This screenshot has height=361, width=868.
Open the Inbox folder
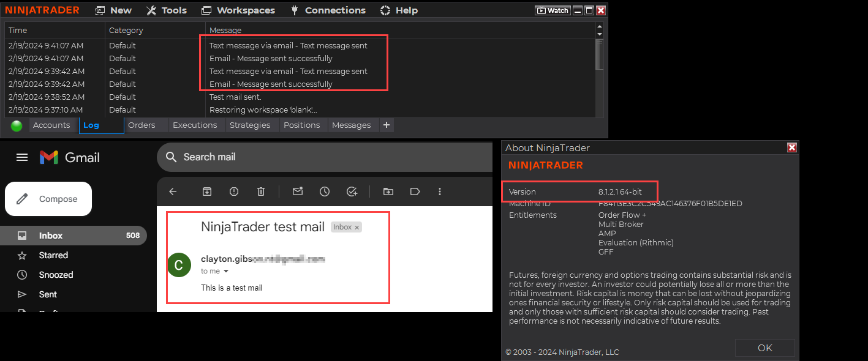click(74, 236)
